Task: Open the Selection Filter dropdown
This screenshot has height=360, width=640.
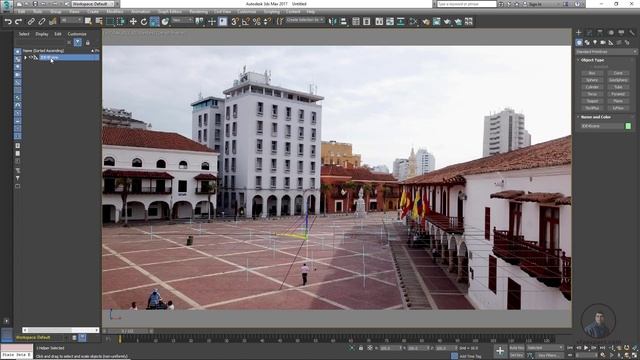Action: point(71,20)
